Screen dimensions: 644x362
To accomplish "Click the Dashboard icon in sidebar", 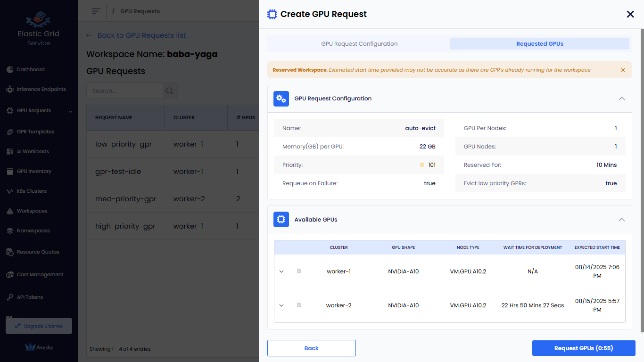I will (x=10, y=70).
